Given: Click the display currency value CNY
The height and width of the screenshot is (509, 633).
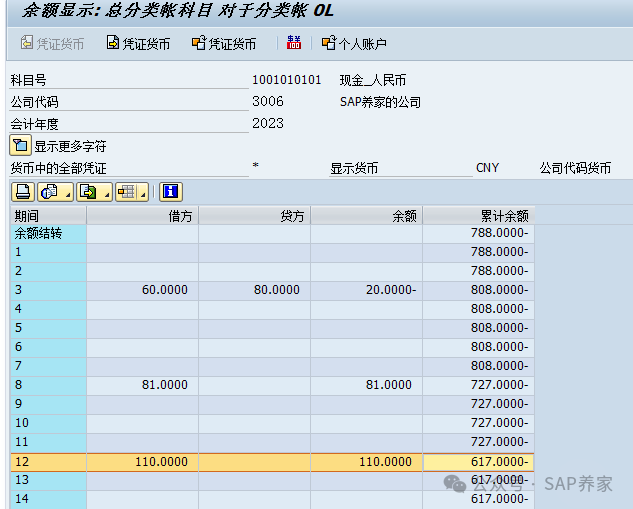Looking at the screenshot, I should 487,168.
